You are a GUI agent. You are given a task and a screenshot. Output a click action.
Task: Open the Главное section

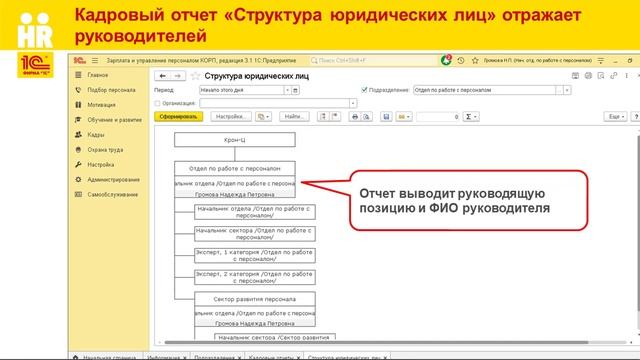(x=98, y=75)
